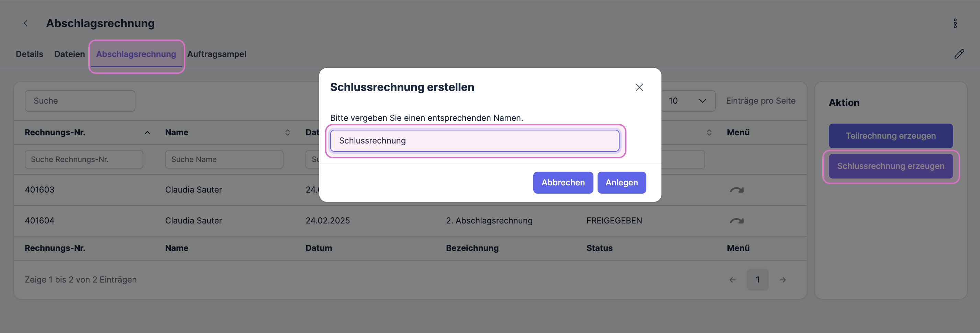Screen dimensions: 980x333
Task: Sort the Name column
Action: 287,133
